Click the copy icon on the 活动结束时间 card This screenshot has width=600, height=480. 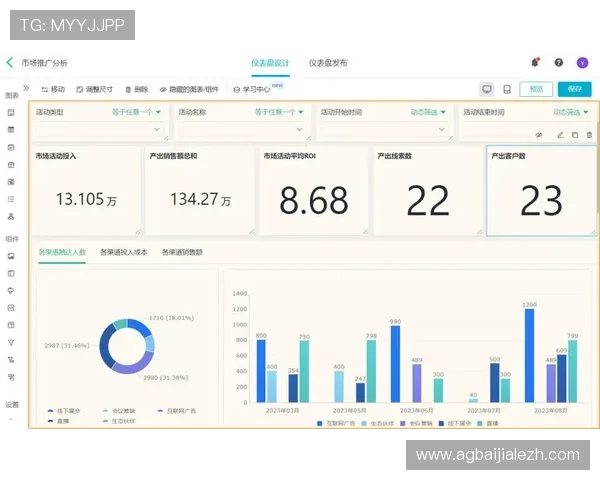[x=575, y=135]
